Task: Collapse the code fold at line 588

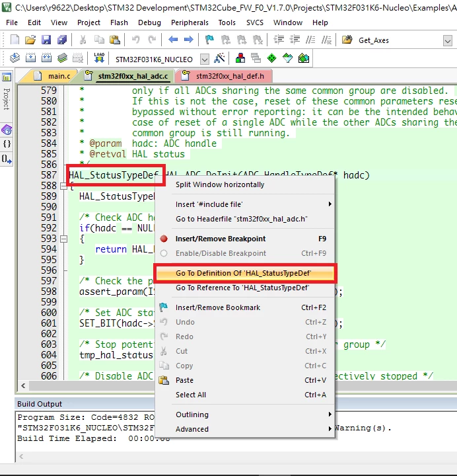Action: pos(63,186)
